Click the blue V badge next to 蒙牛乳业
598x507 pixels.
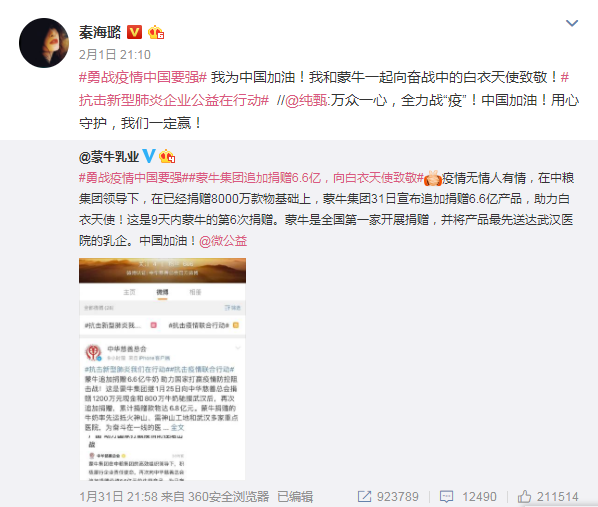point(149,156)
